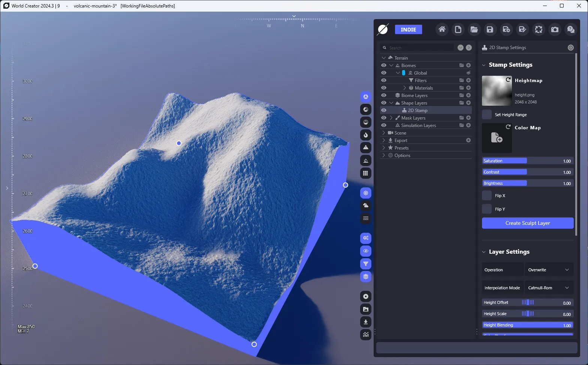
Task: Toggle visibility eye for Shape Layers
Action: (x=384, y=103)
